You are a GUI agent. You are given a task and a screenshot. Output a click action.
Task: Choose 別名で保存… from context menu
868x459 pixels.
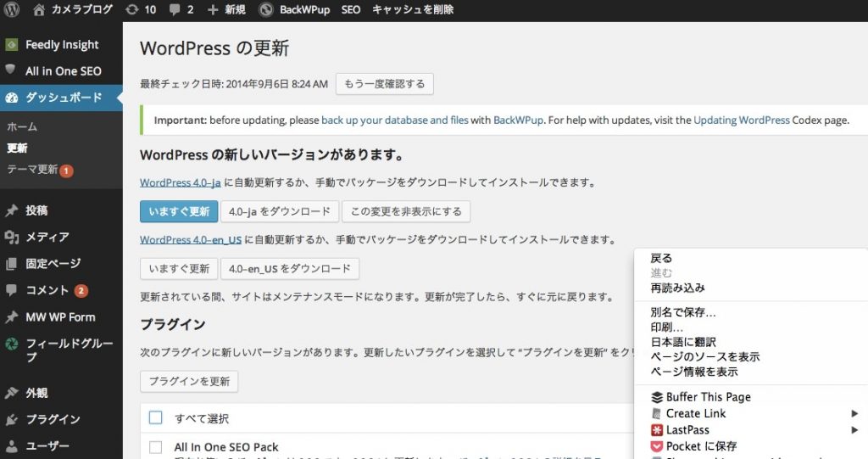[x=683, y=313]
